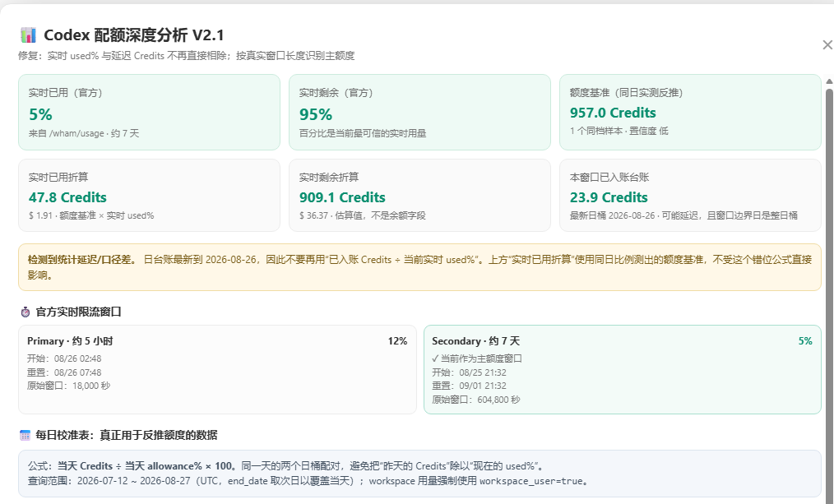The width and height of the screenshot is (834, 504).
Task: Click the scrollbar up arrow
Action: [829, 81]
